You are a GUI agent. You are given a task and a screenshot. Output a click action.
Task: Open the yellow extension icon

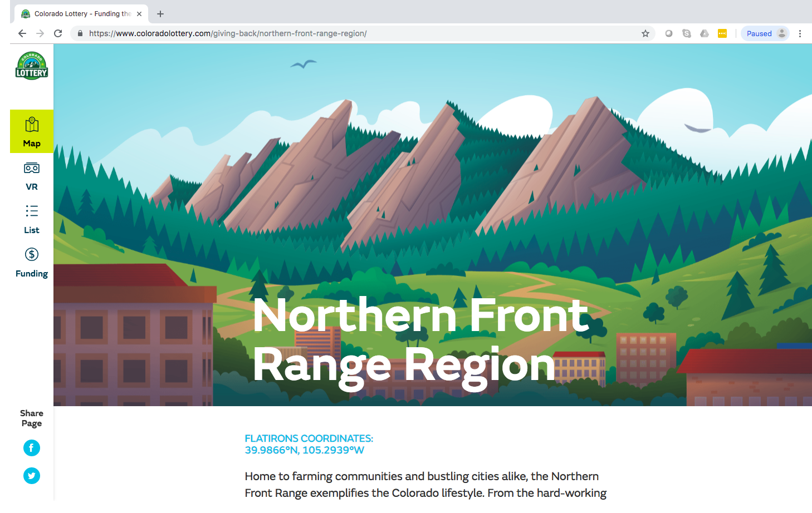(x=722, y=33)
